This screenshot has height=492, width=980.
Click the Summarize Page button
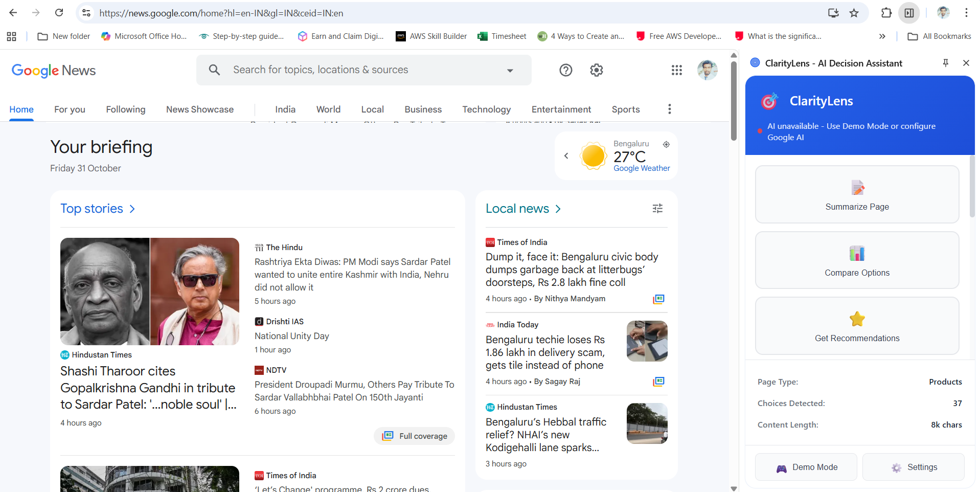pos(857,194)
